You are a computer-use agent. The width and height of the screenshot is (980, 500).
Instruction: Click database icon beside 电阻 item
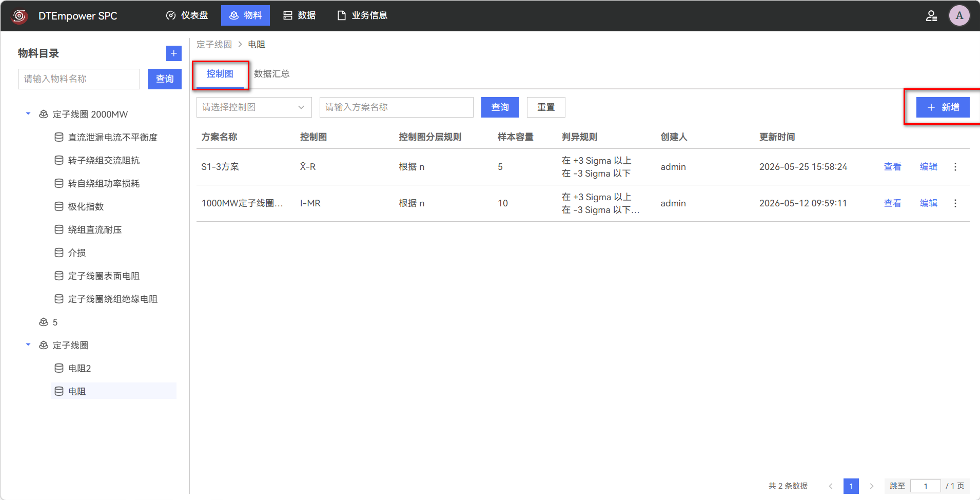pos(59,391)
